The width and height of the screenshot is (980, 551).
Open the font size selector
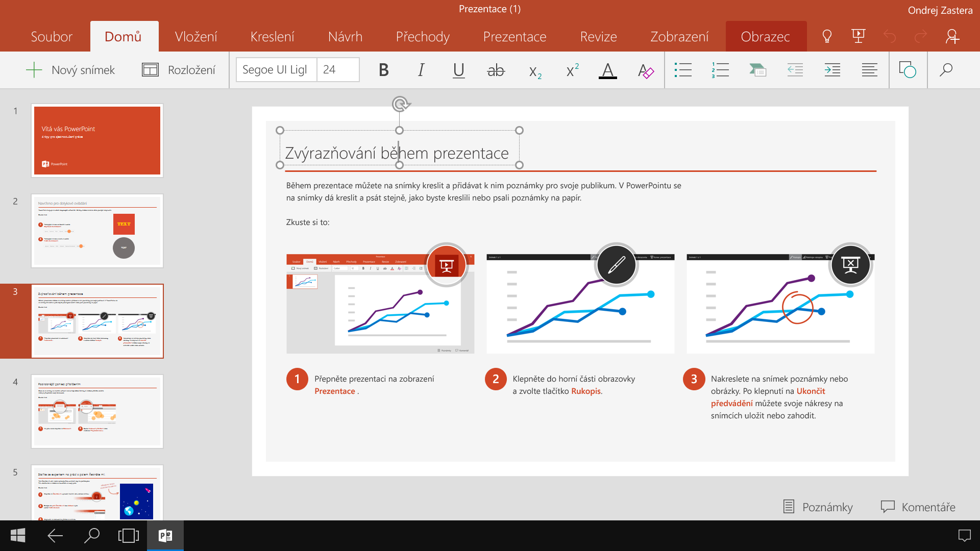click(337, 70)
